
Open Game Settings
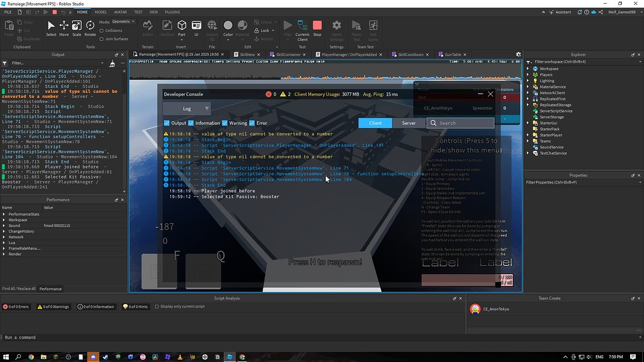click(x=336, y=26)
